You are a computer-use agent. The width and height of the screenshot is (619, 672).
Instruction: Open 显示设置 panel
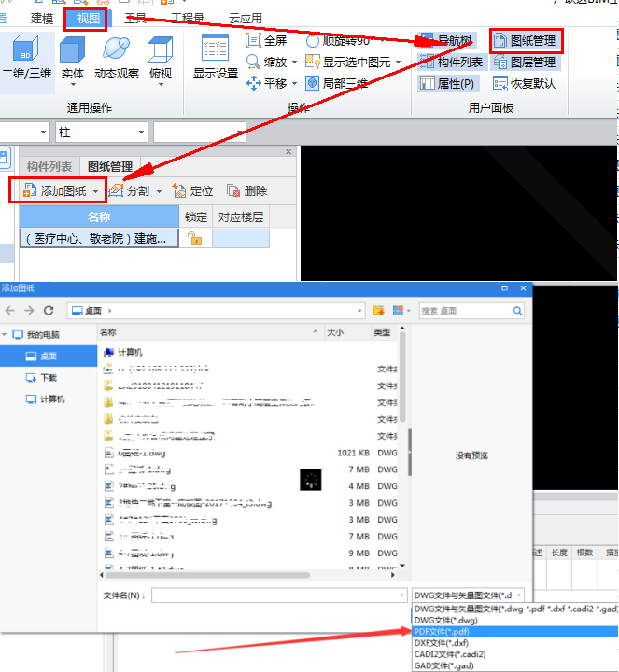coord(215,58)
